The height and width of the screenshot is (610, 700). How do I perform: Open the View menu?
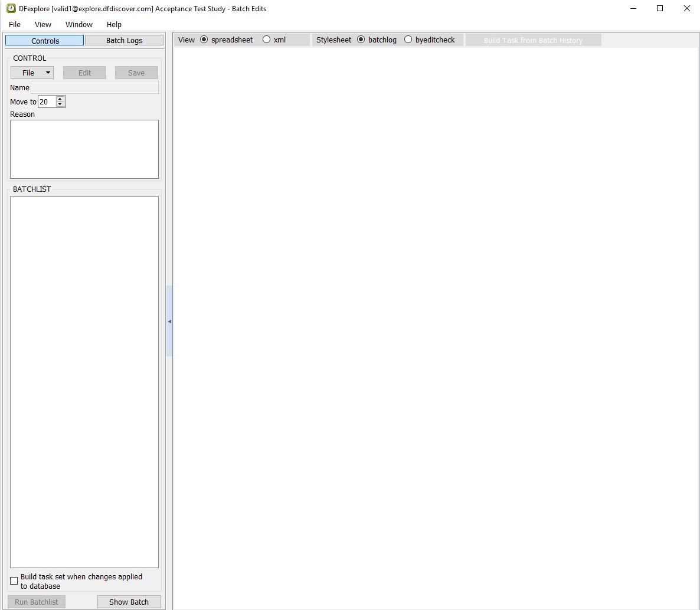(x=43, y=24)
